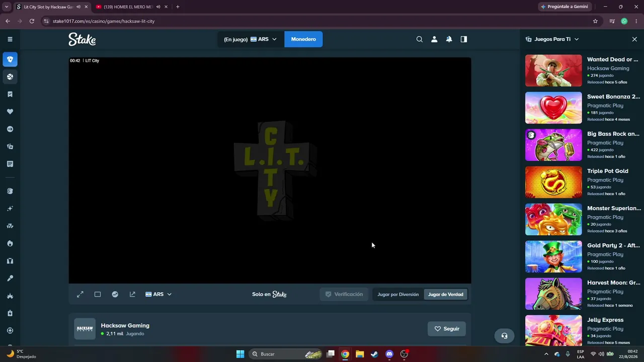Click the Windows taskbar Buscar search box
Viewport: 644px width, 362px height.
point(286,354)
